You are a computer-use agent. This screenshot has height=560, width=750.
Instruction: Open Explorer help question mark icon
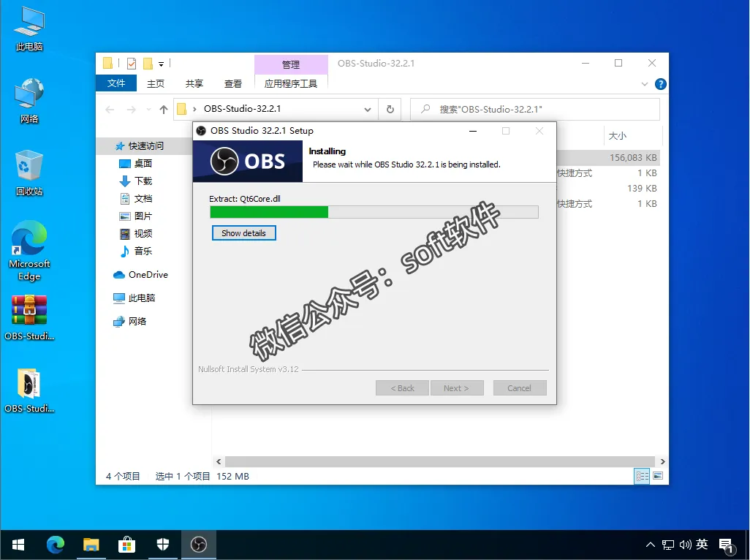[x=661, y=84]
